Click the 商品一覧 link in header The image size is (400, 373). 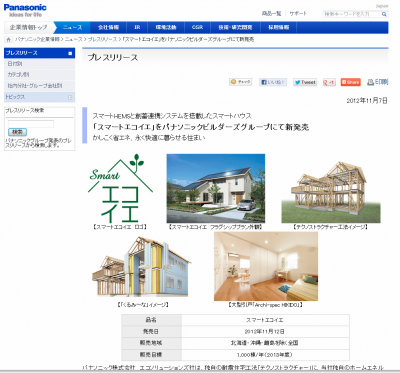click(271, 14)
